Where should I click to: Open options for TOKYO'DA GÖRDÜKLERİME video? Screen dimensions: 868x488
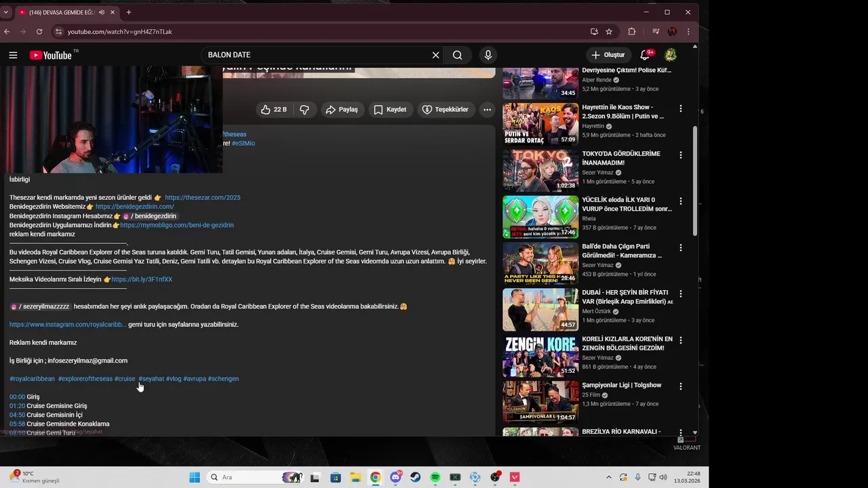click(x=681, y=155)
